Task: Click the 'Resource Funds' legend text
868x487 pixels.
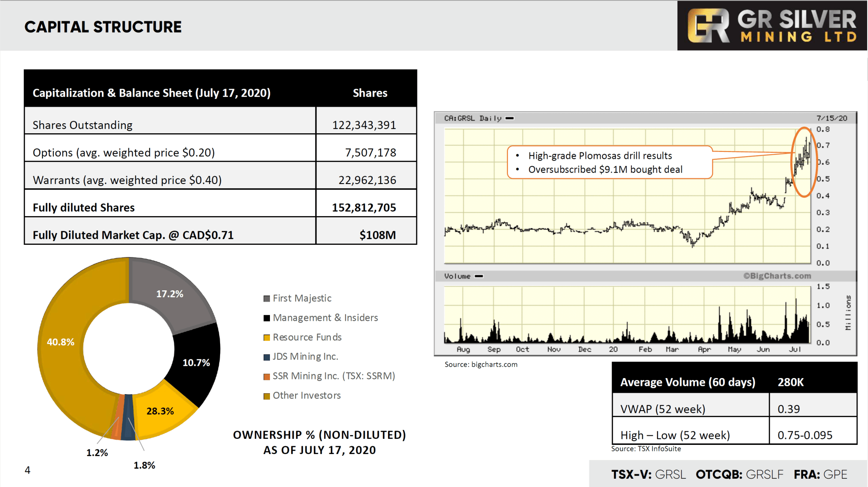Action: coord(307,337)
